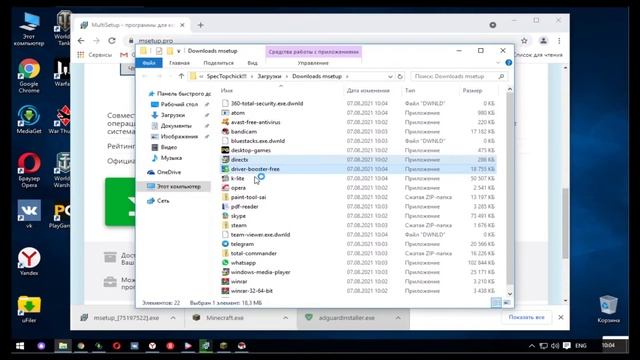640x360 pixels.
Task: Open Сеть in navigation pane
Action: tap(162, 201)
